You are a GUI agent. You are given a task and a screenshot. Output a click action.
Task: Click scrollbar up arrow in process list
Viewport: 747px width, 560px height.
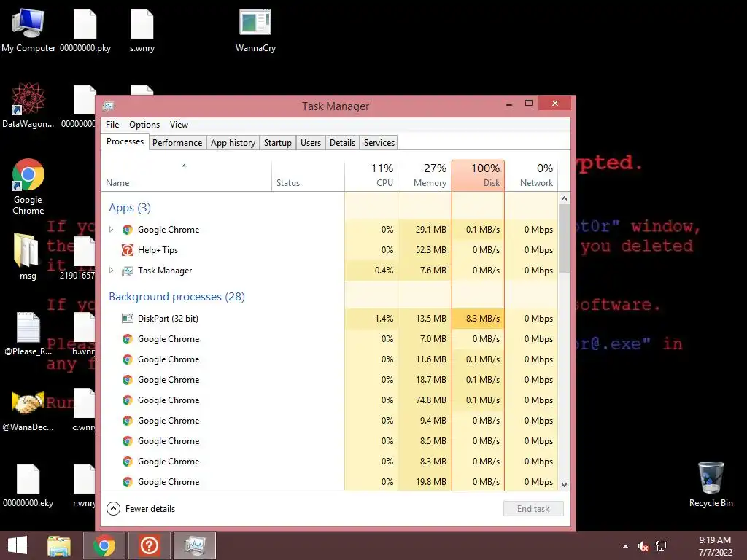pyautogui.click(x=564, y=198)
